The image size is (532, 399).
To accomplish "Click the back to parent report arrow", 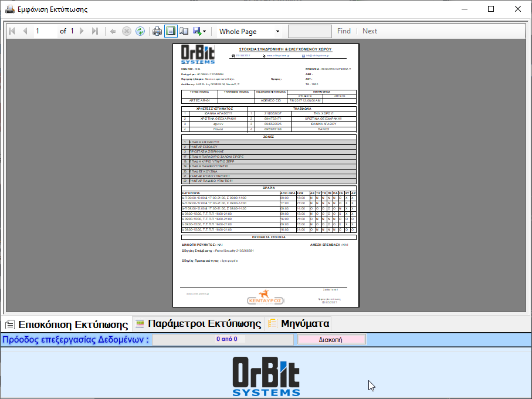I will click(x=113, y=31).
